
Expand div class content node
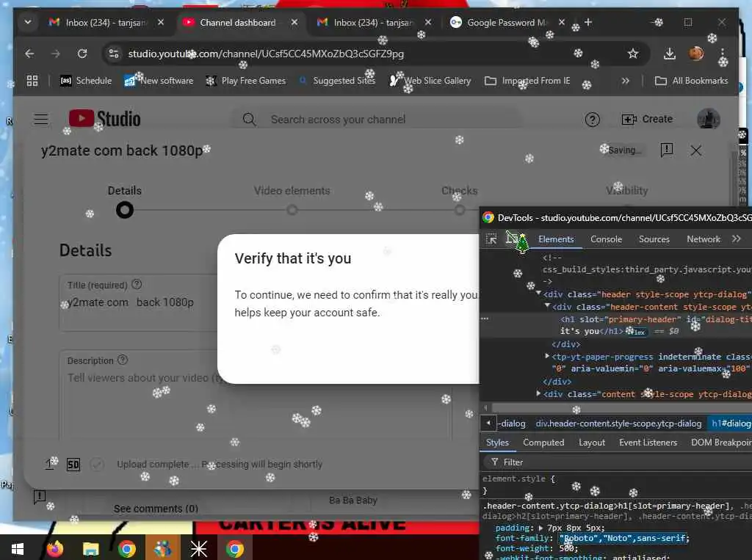[538, 393]
